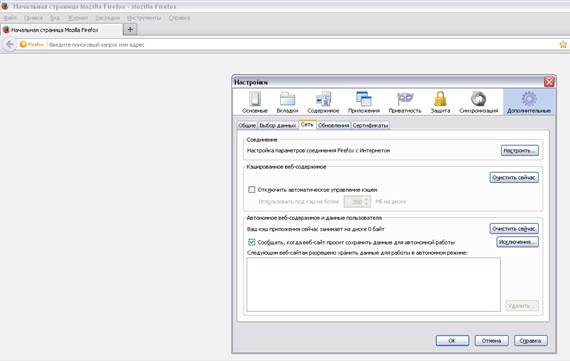Screen dimensions: 570x361
Task: Open the Справка menu in menu bar
Action: (x=179, y=18)
